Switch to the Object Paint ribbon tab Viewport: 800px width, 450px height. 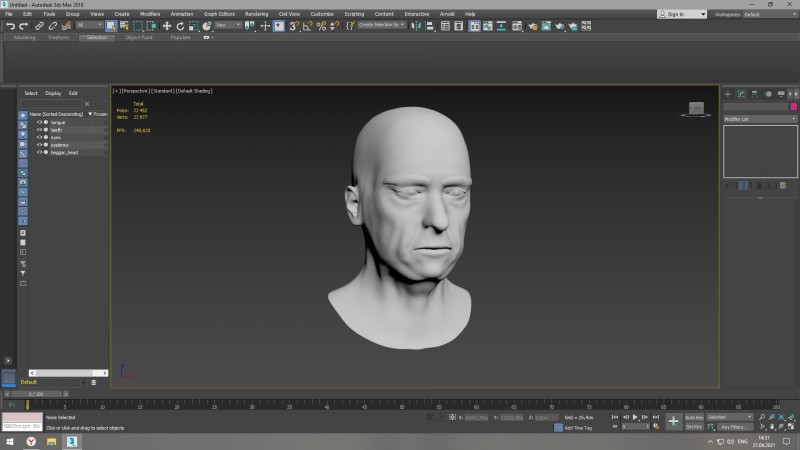click(139, 37)
